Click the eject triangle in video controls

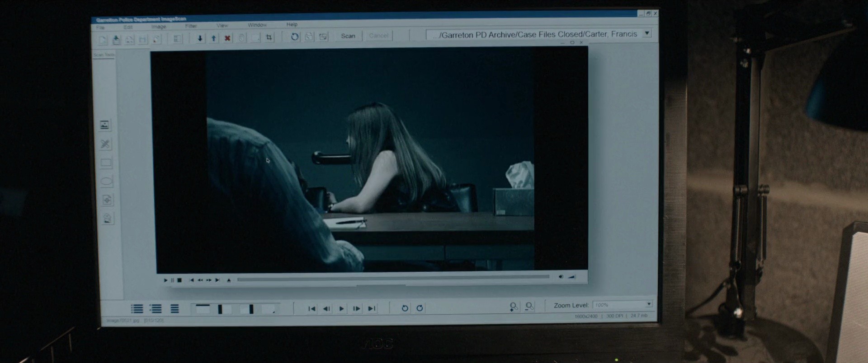pyautogui.click(x=229, y=280)
